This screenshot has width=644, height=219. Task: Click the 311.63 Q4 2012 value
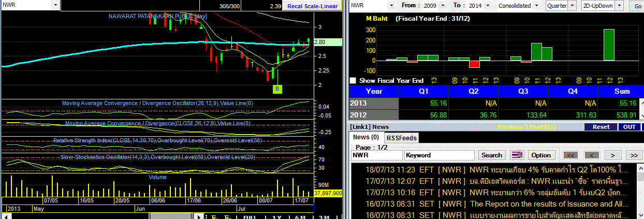[x=585, y=115]
